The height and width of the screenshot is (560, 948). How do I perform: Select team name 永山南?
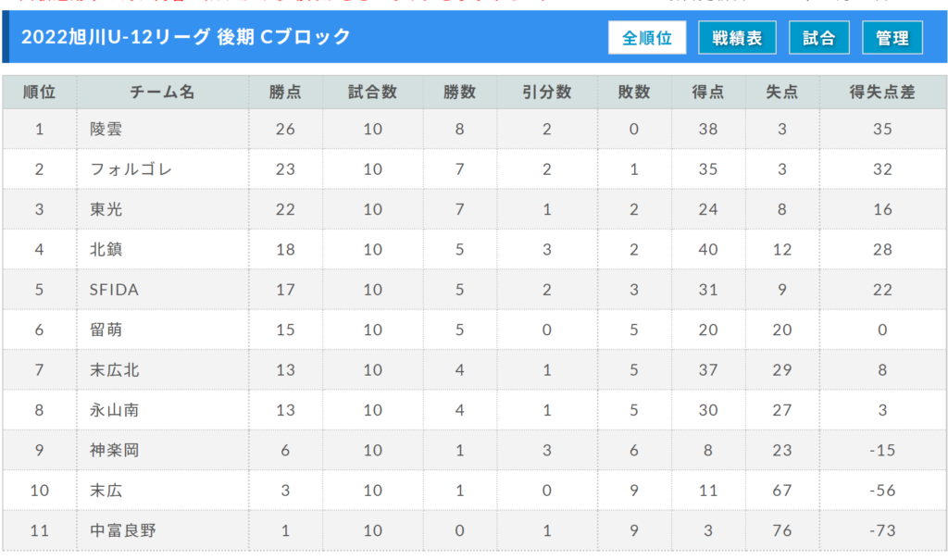click(114, 410)
